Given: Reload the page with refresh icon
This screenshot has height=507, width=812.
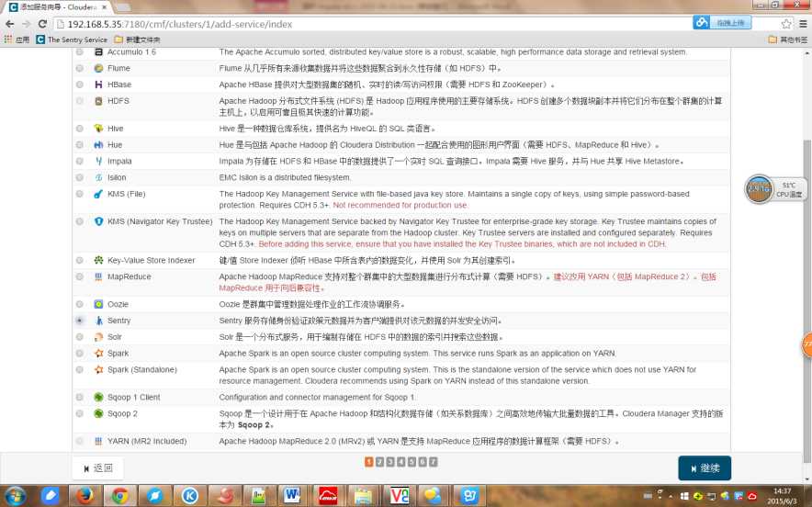Looking at the screenshot, I should 42,24.
